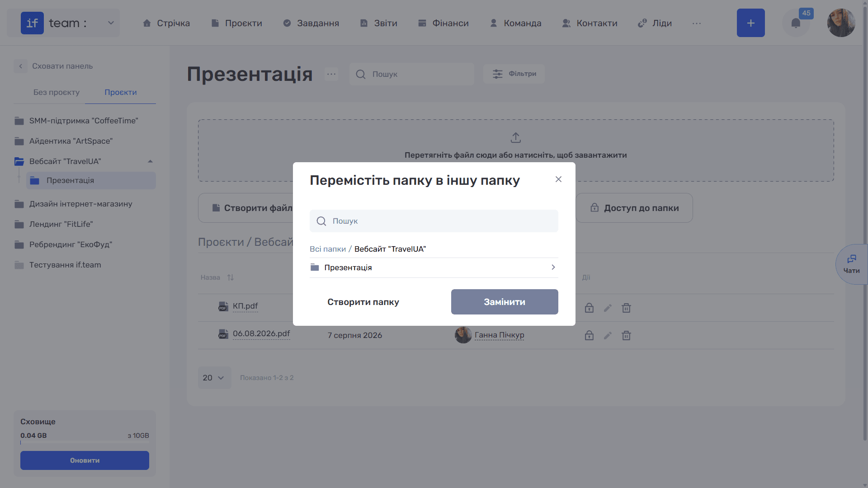Image resolution: width=868 pixels, height=488 pixels.
Task: Open the Чати chat panel
Action: click(852, 264)
